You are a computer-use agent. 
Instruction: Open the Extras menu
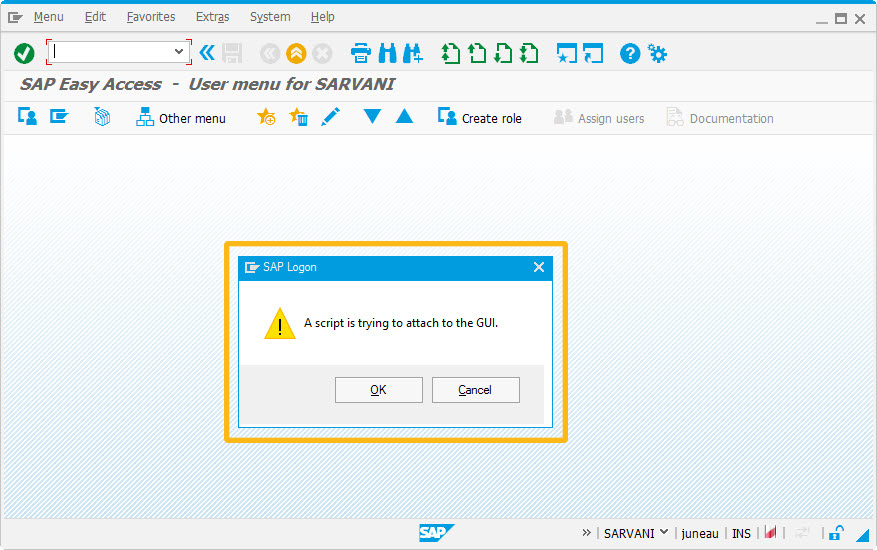click(x=213, y=17)
